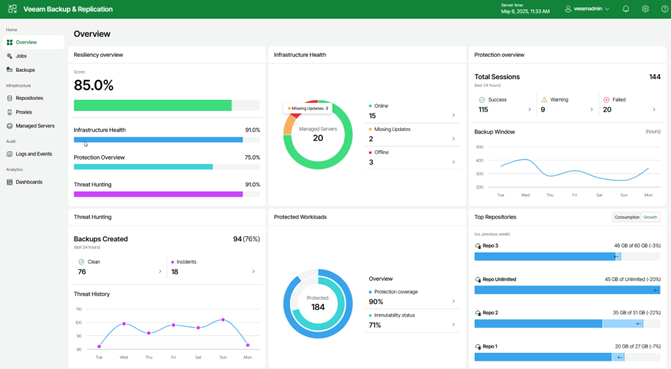Expand Success sessions chevron
Screen dimensions: 671x369
point(529,110)
